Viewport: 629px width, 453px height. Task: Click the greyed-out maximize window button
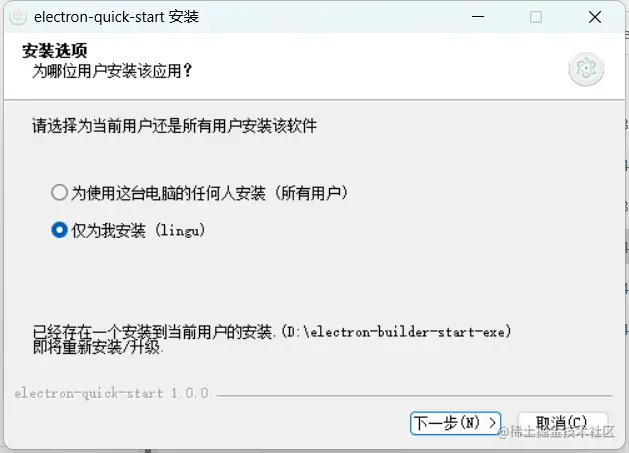coord(536,17)
